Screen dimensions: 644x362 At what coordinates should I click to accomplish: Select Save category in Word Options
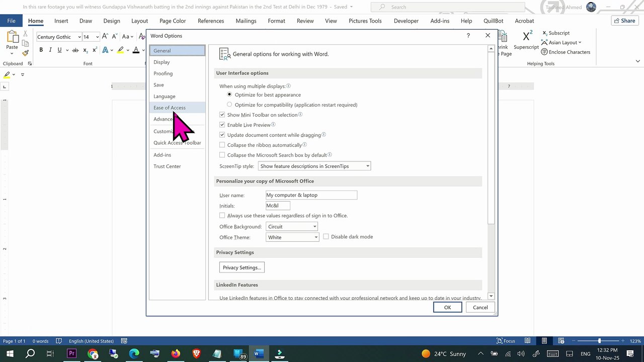tap(177, 85)
